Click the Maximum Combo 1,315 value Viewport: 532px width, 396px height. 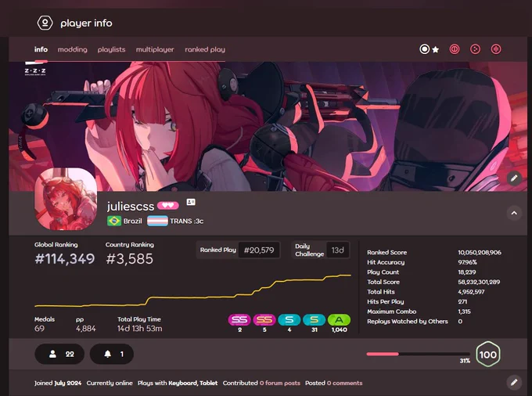click(464, 311)
